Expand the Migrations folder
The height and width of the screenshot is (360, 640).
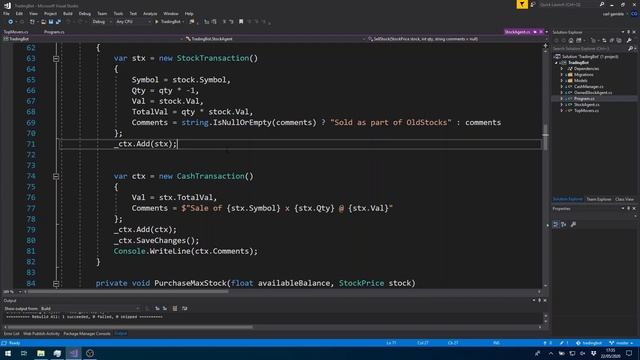(562, 75)
